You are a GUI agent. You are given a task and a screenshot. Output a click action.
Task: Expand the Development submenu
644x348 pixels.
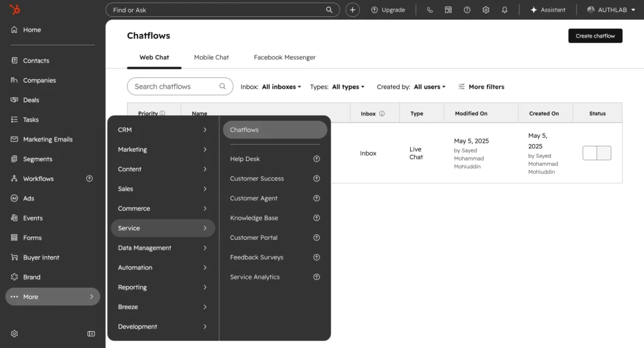click(x=163, y=327)
